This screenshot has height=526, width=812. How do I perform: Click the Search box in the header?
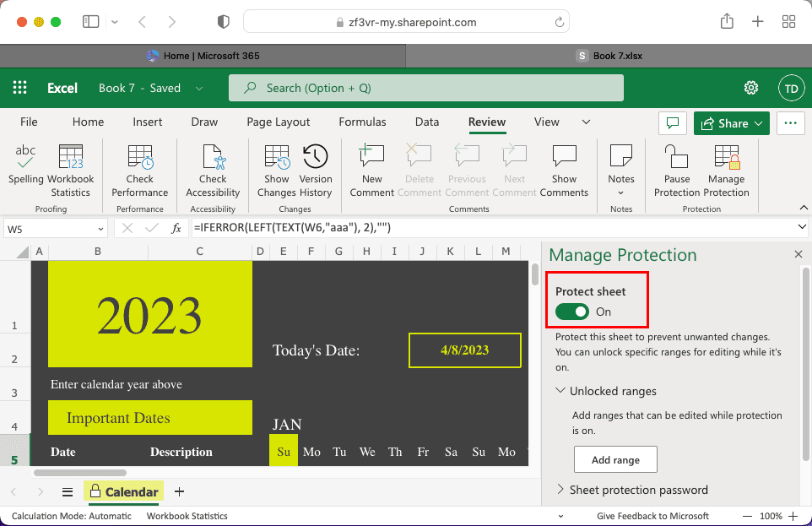click(425, 88)
